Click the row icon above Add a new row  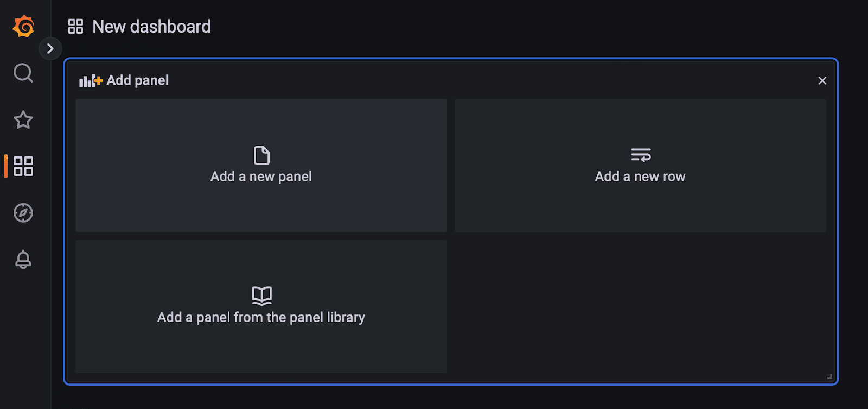(640, 155)
